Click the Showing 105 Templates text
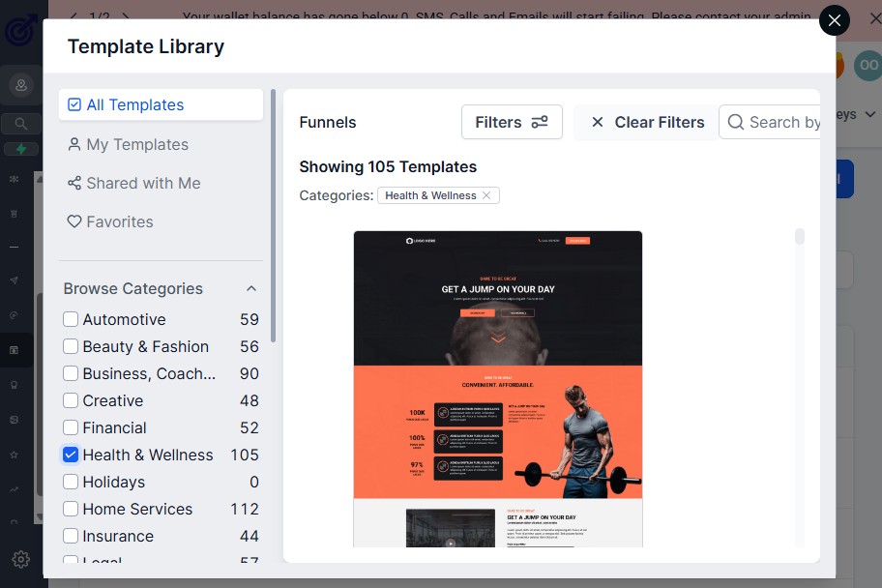This screenshot has height=588, width=882. click(388, 166)
